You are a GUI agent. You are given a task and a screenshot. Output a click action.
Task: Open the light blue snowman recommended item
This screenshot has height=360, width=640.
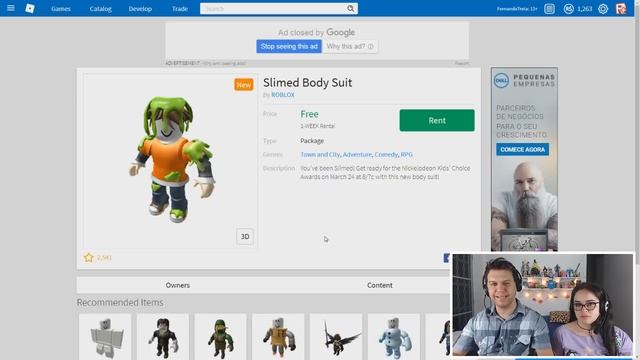click(394, 337)
